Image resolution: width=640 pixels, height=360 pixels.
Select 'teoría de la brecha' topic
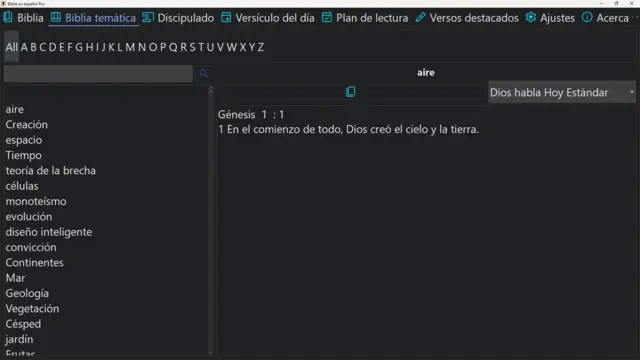coord(51,171)
